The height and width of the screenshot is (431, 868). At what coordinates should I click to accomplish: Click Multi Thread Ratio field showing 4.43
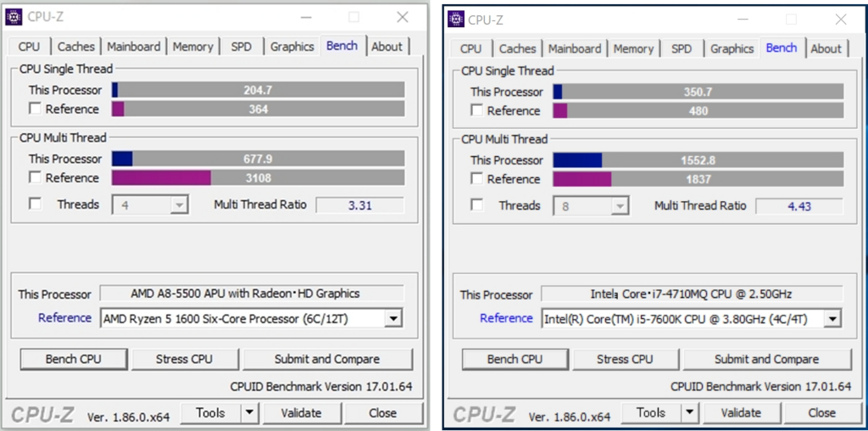(799, 207)
